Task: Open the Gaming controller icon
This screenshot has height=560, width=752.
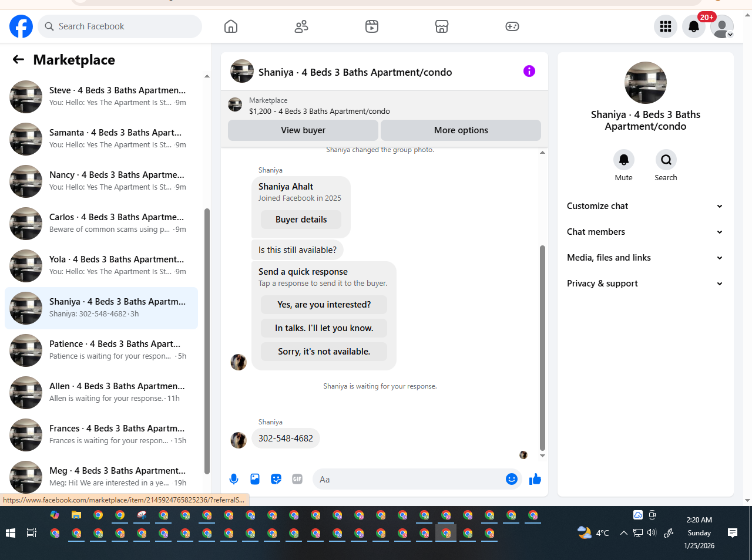Action: [512, 26]
